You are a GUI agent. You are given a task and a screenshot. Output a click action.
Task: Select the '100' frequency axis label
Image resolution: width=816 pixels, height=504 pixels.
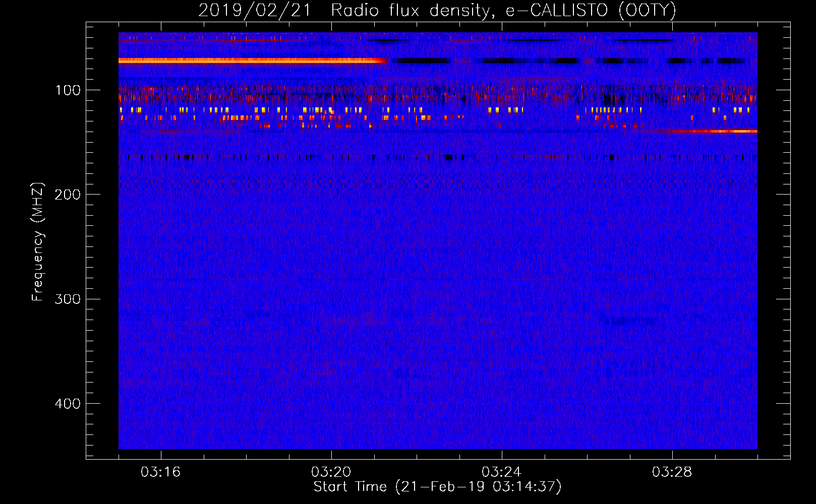(x=68, y=90)
